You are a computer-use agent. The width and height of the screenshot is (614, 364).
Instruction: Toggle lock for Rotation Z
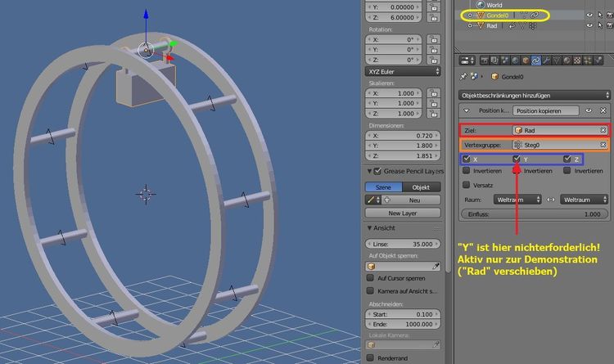pos(433,60)
